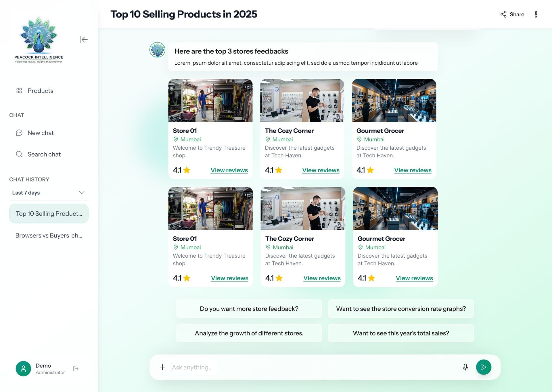Click first-row Cozy Corner store photo
The image size is (552, 392).
(x=302, y=101)
